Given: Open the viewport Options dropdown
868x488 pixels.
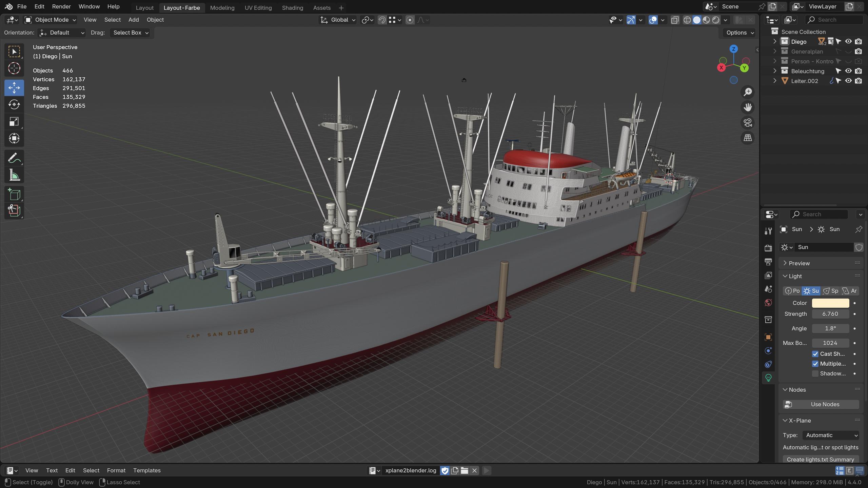Looking at the screenshot, I should [739, 33].
